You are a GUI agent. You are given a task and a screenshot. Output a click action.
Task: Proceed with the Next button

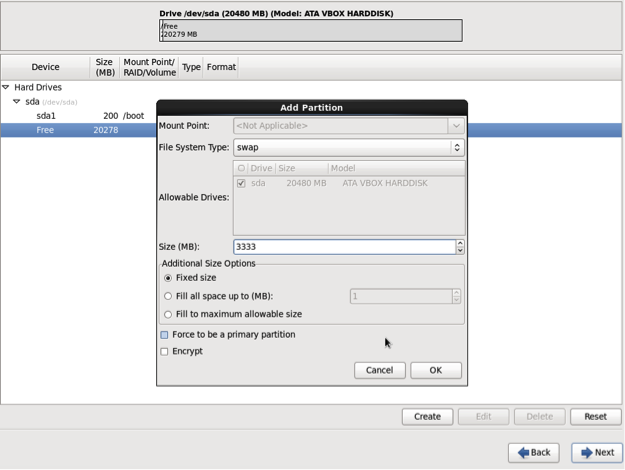(597, 452)
